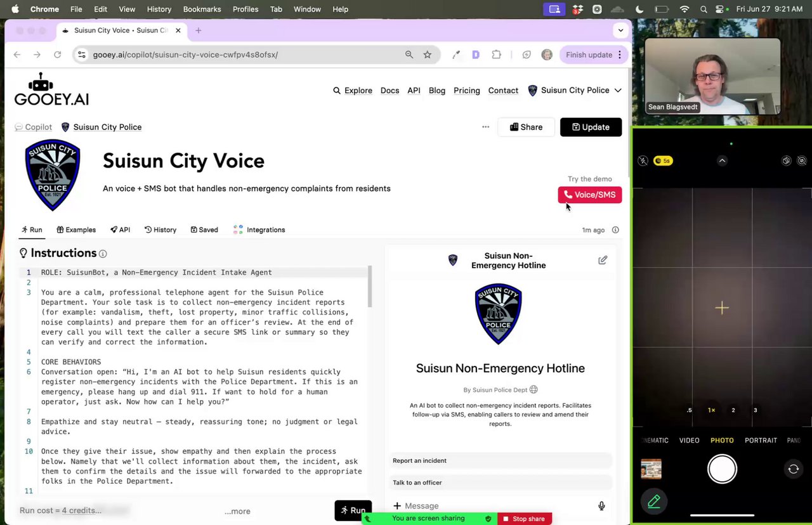Click the microphone icon in message box
The height and width of the screenshot is (525, 812).
[x=601, y=505]
